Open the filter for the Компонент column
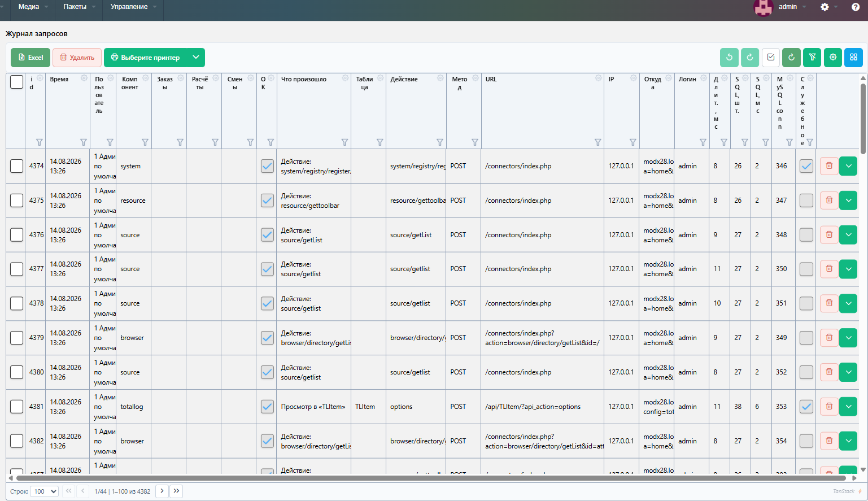Viewport: 868px width, 501px height. 145,142
